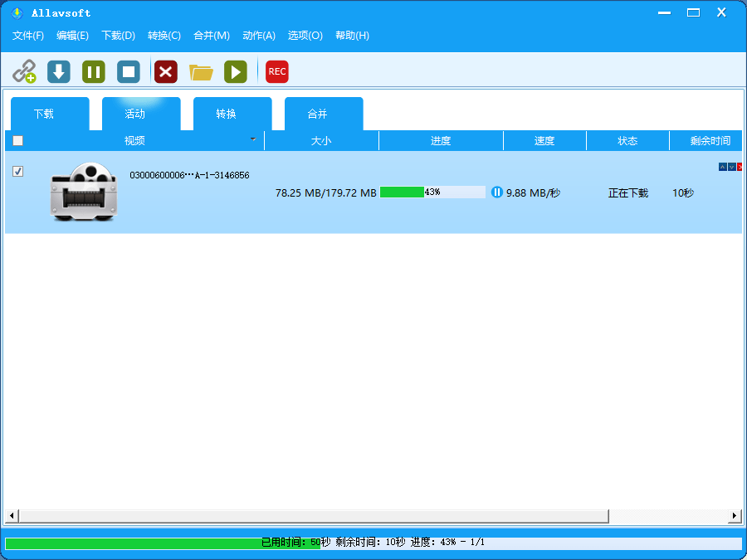Image resolution: width=747 pixels, height=560 pixels.
Task: Select the file name 03000600006···A-1-3146856
Action: coord(189,175)
